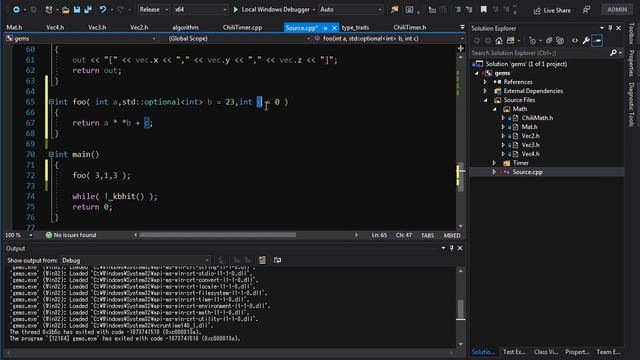Switch to the ChiliTimer.cpp tab
The width and height of the screenshot is (640, 360).
pyautogui.click(x=242, y=27)
